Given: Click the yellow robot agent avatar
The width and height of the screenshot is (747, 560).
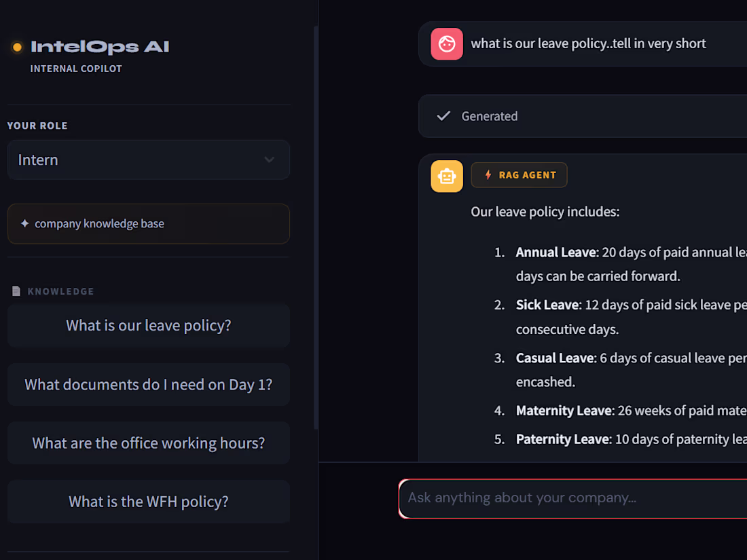Looking at the screenshot, I should tap(446, 176).
